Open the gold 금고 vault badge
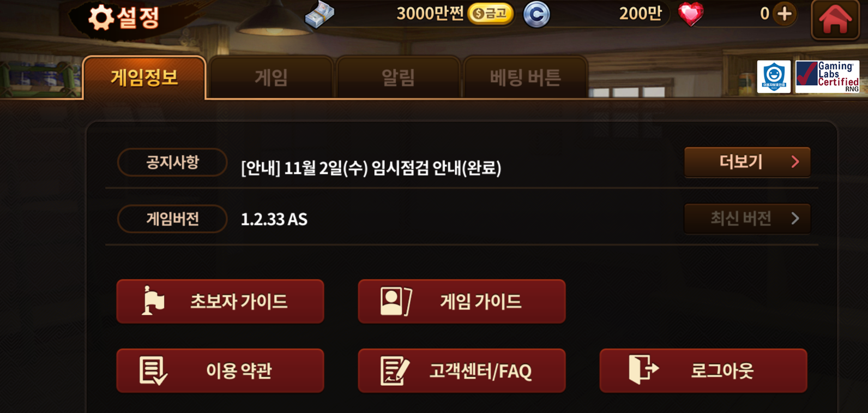Viewport: 868px width, 413px height. pos(491,14)
